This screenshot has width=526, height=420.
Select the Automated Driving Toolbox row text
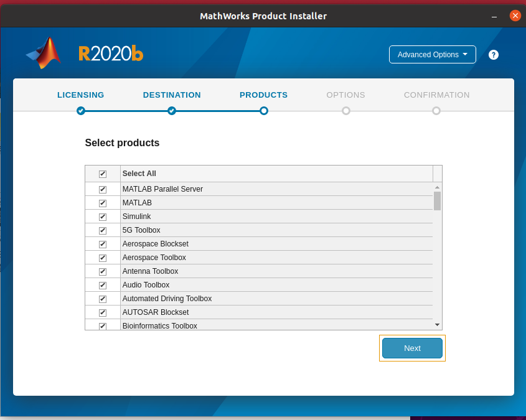[x=167, y=299]
